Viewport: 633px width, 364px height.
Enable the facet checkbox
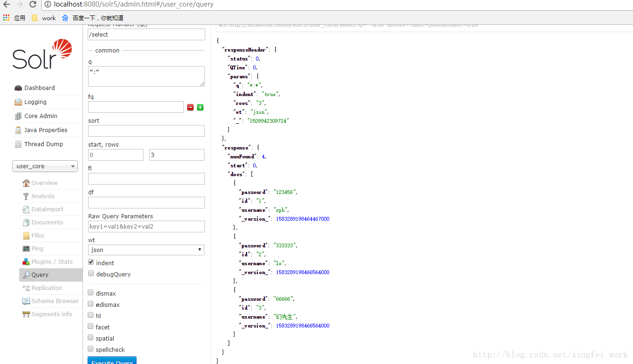pos(91,327)
